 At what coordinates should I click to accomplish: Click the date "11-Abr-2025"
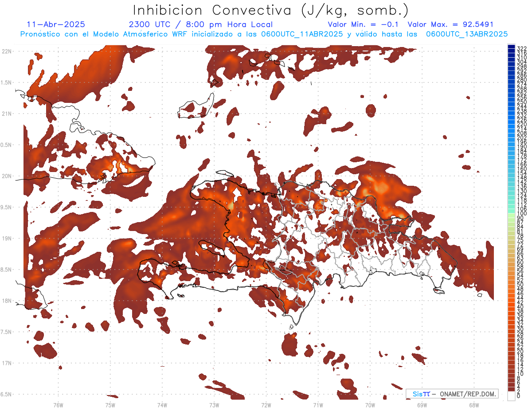[x=56, y=24]
